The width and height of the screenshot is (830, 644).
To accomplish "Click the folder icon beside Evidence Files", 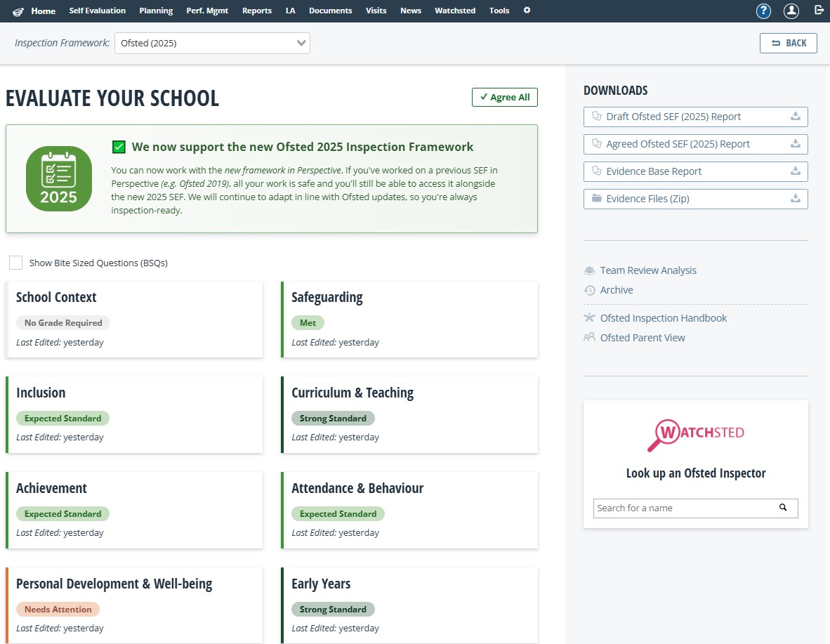I will point(597,198).
